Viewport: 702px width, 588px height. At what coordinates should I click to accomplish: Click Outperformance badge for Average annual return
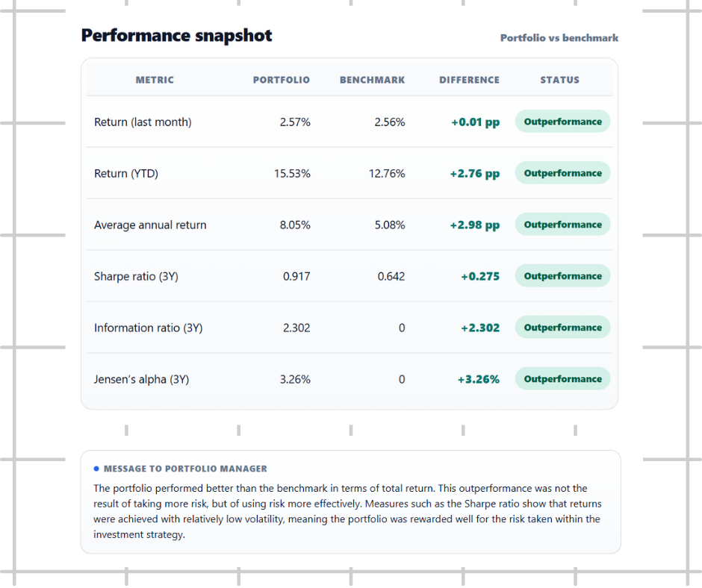tap(562, 225)
